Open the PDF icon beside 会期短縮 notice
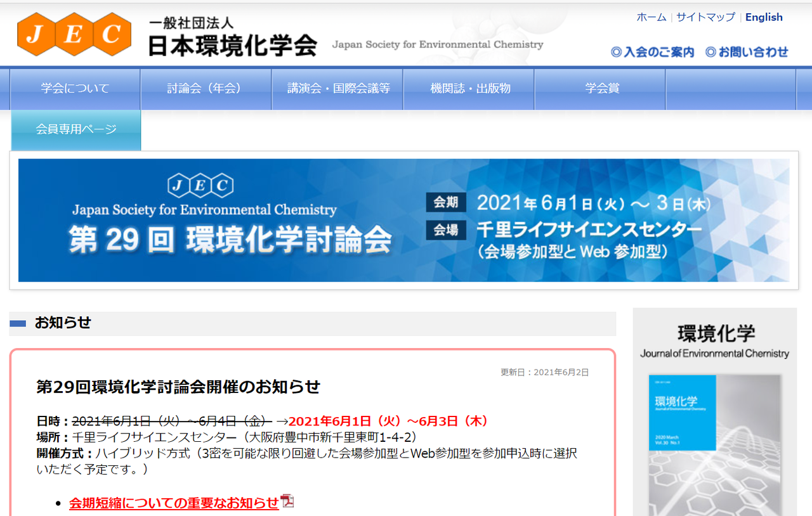 click(288, 501)
